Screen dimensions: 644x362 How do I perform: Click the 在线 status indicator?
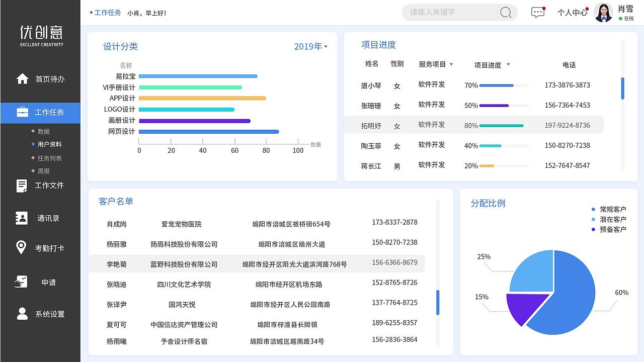626,19
